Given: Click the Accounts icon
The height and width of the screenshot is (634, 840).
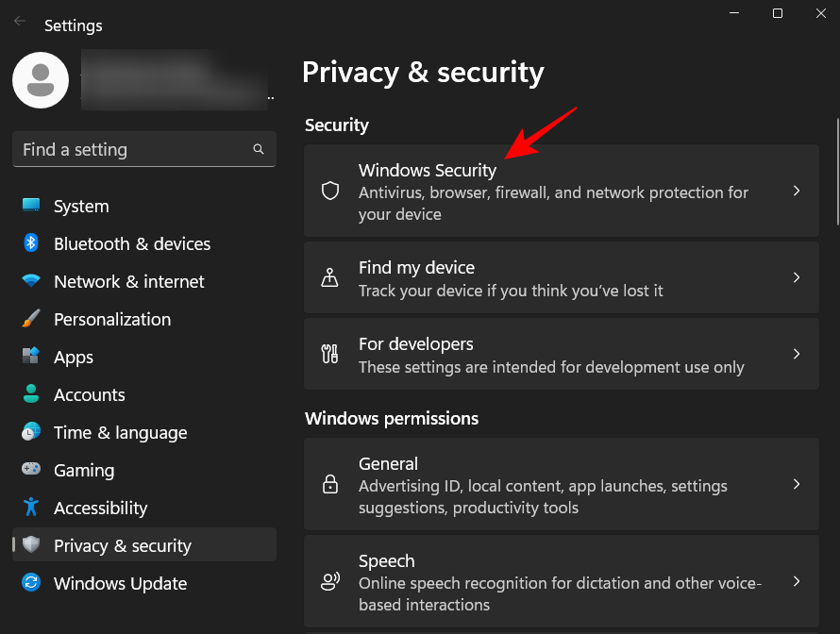Looking at the screenshot, I should 31,394.
